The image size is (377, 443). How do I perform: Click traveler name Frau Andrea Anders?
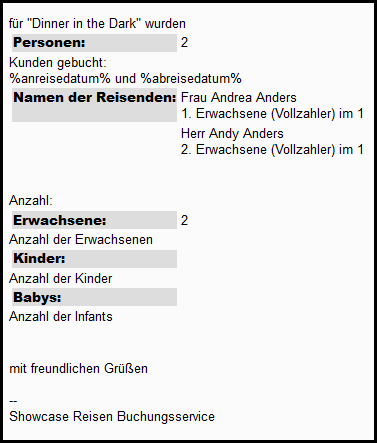coord(239,98)
